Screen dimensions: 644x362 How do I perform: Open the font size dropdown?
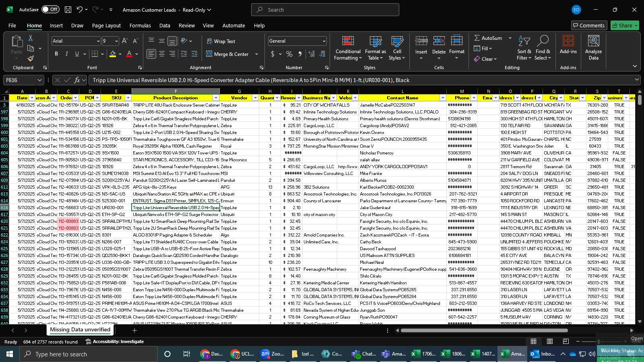(x=116, y=41)
